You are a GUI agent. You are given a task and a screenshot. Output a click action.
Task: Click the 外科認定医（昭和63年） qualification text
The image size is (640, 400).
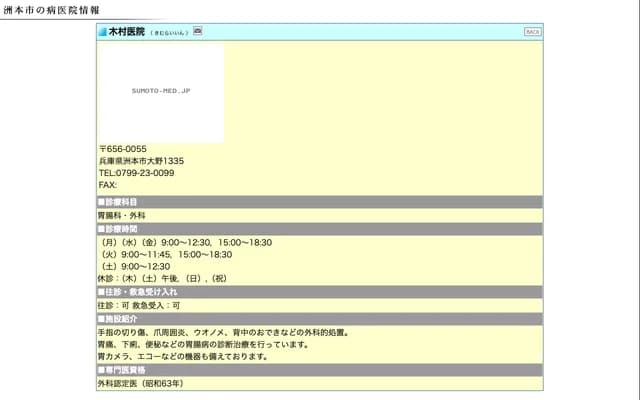[x=140, y=383]
